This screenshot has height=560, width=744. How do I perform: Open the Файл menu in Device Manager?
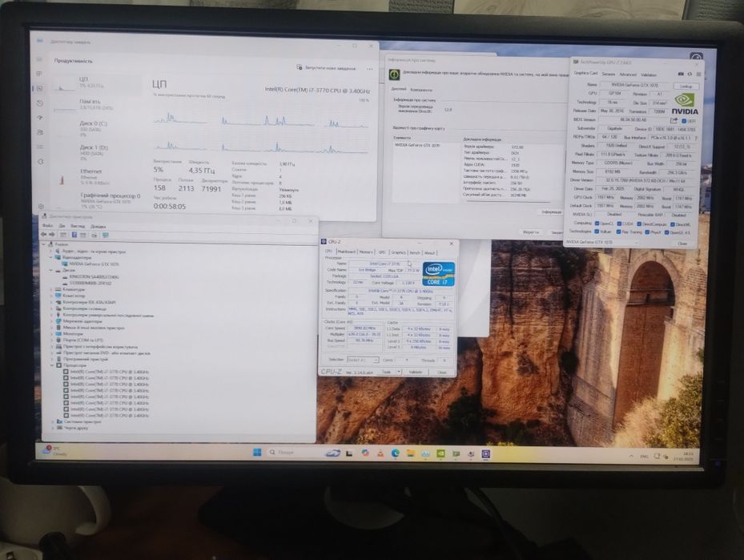point(47,225)
